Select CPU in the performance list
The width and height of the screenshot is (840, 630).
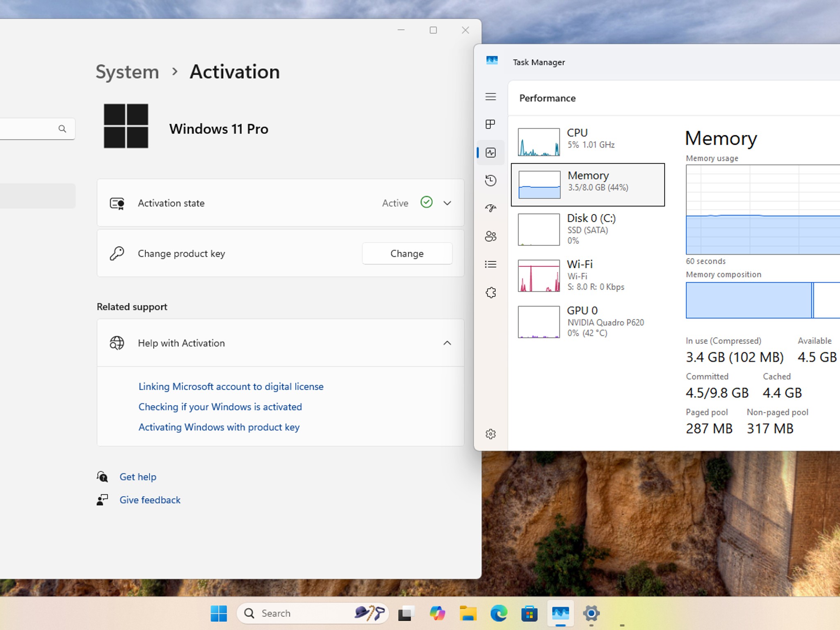588,142
